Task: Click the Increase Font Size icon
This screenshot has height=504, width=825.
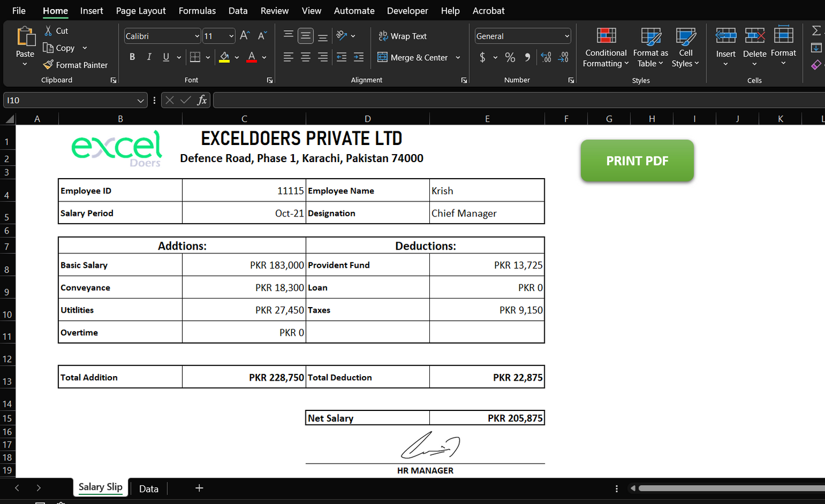Action: 244,36
